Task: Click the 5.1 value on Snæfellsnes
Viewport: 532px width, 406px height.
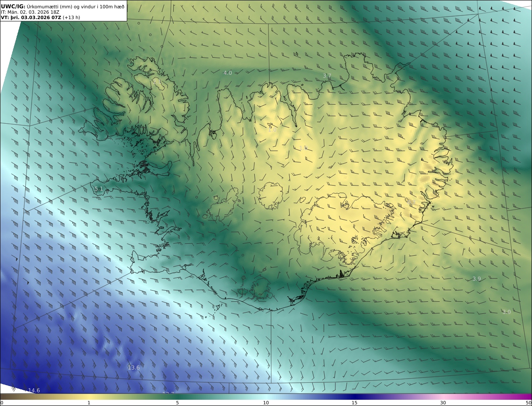Action: [x=99, y=189]
